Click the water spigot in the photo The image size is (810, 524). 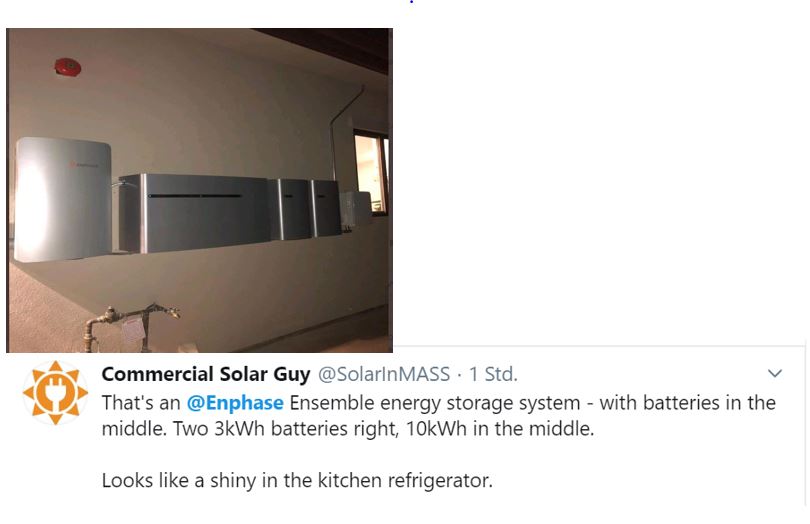[125, 325]
